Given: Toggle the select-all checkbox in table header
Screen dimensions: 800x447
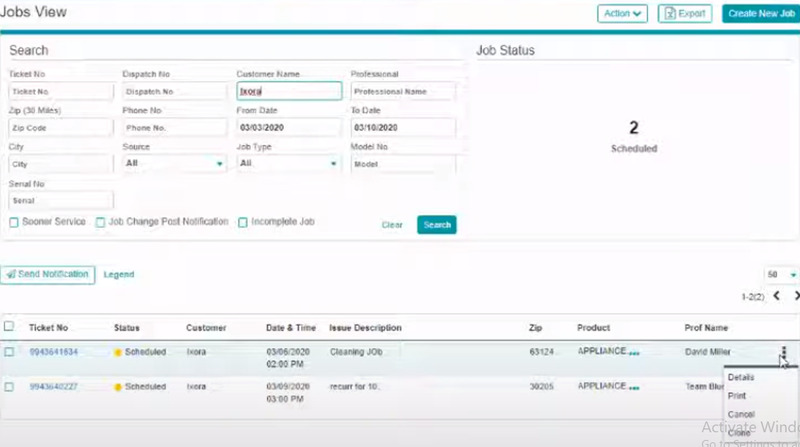Looking at the screenshot, I should click(x=9, y=326).
